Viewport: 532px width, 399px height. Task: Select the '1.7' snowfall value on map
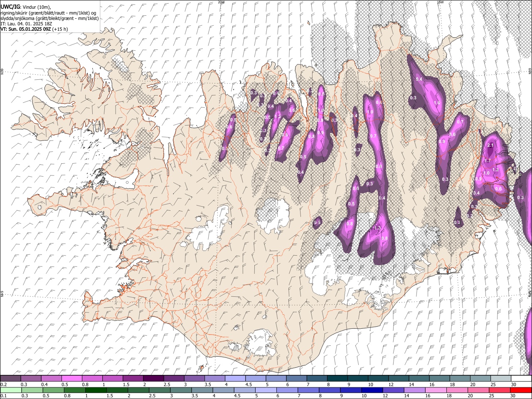(x=488, y=160)
